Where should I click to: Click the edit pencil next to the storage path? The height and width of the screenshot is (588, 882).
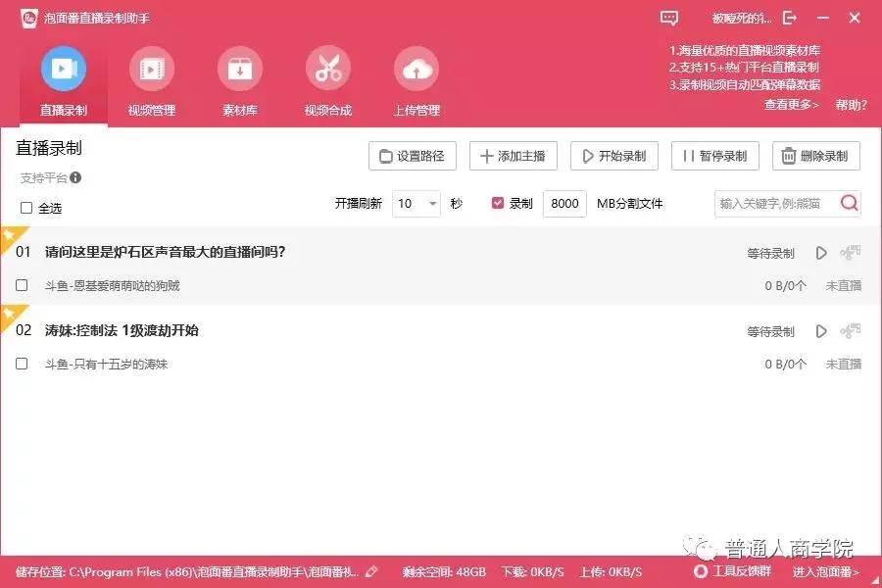click(x=370, y=571)
